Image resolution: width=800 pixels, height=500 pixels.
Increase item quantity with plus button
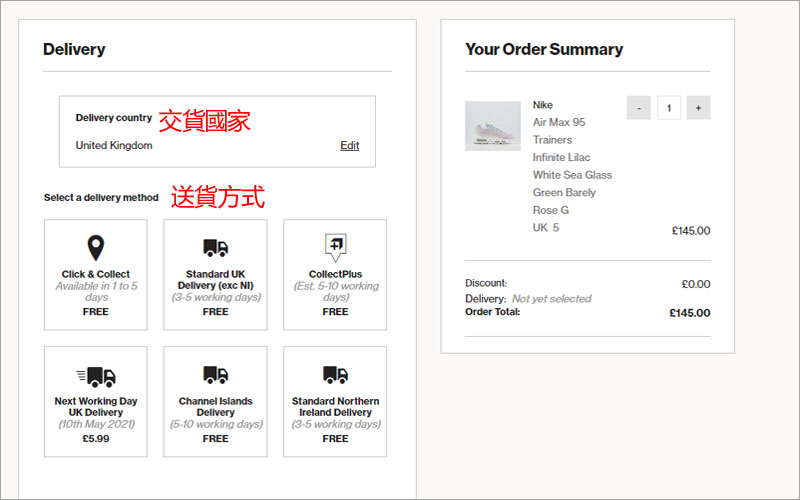coord(698,108)
